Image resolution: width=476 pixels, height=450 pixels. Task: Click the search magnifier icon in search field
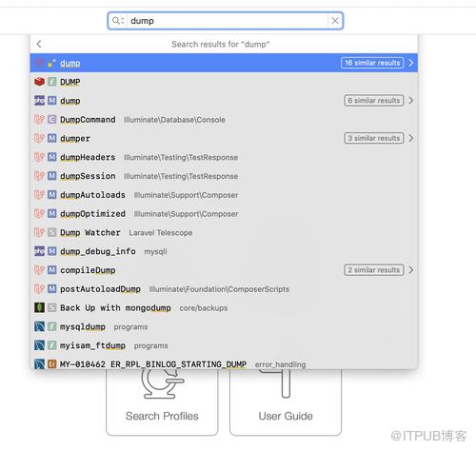pyautogui.click(x=118, y=21)
